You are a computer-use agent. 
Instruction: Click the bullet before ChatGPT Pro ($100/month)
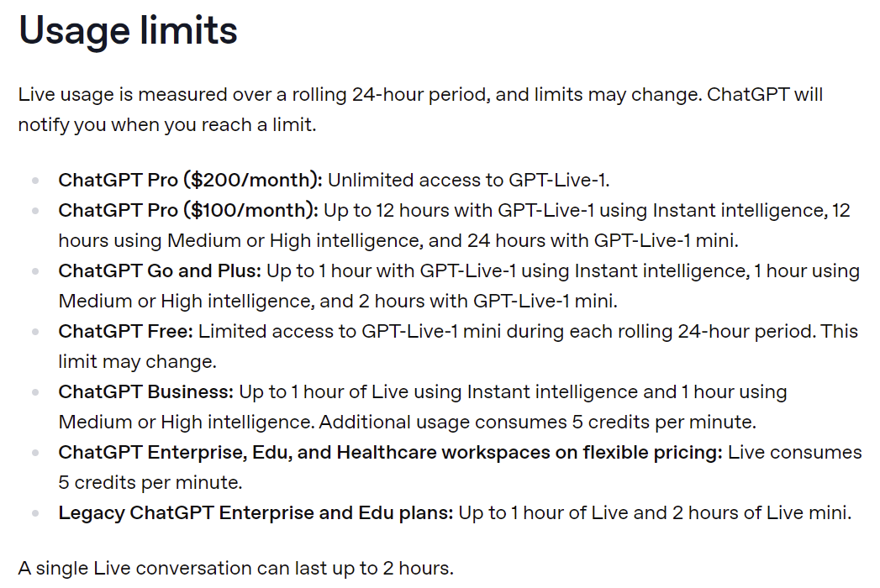tap(35, 211)
